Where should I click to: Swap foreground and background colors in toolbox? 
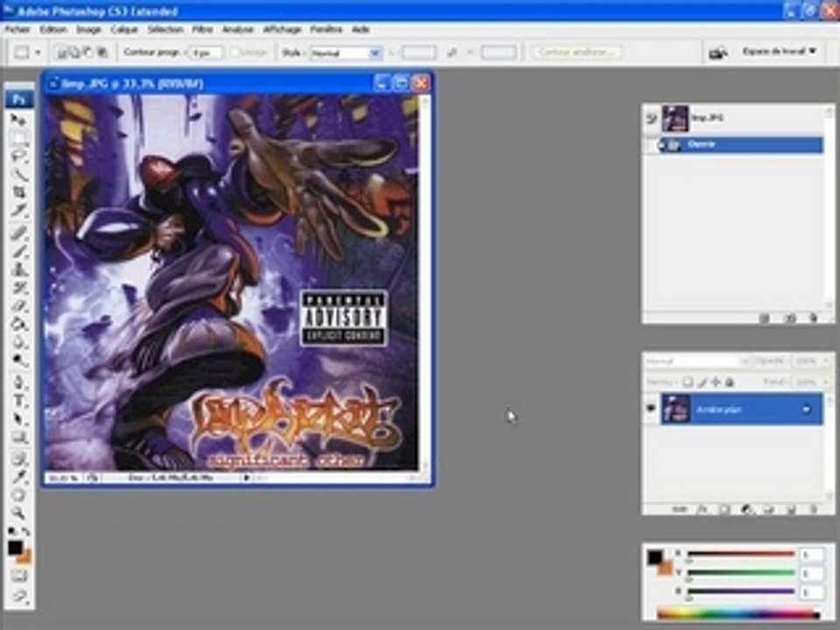coord(25,531)
